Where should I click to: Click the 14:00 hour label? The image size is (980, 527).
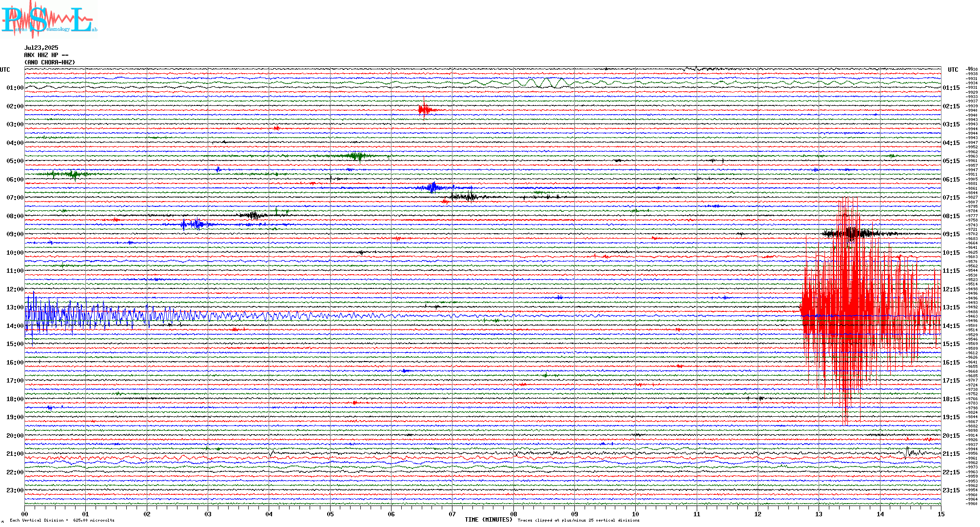click(x=15, y=326)
